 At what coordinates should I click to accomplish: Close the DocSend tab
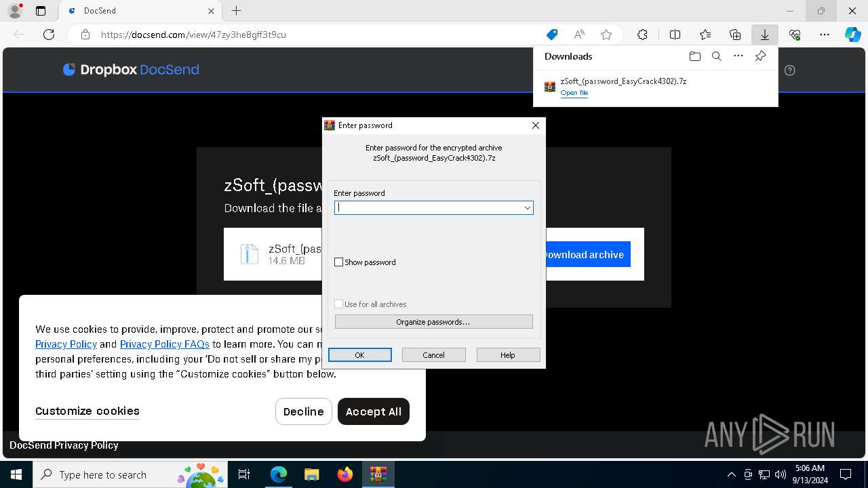click(211, 11)
